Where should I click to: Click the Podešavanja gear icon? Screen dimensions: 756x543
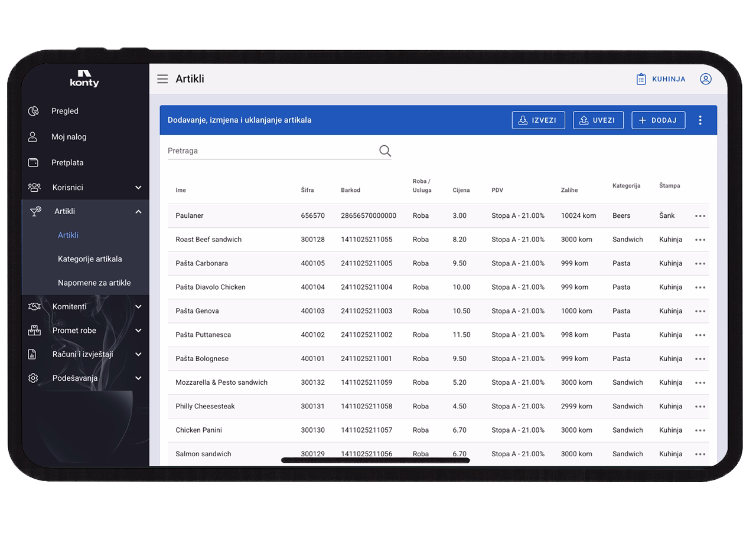coord(33,378)
